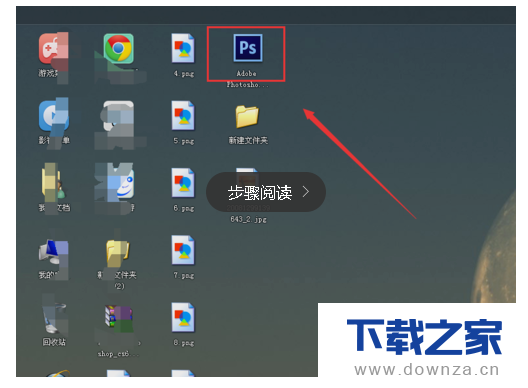Click the 5.png file icon

(x=183, y=116)
